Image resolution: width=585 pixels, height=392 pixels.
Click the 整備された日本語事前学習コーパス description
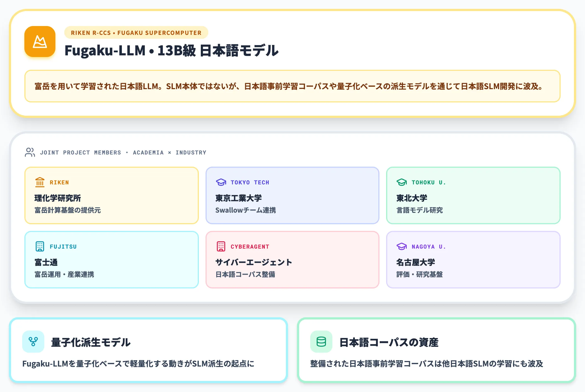pyautogui.click(x=427, y=363)
